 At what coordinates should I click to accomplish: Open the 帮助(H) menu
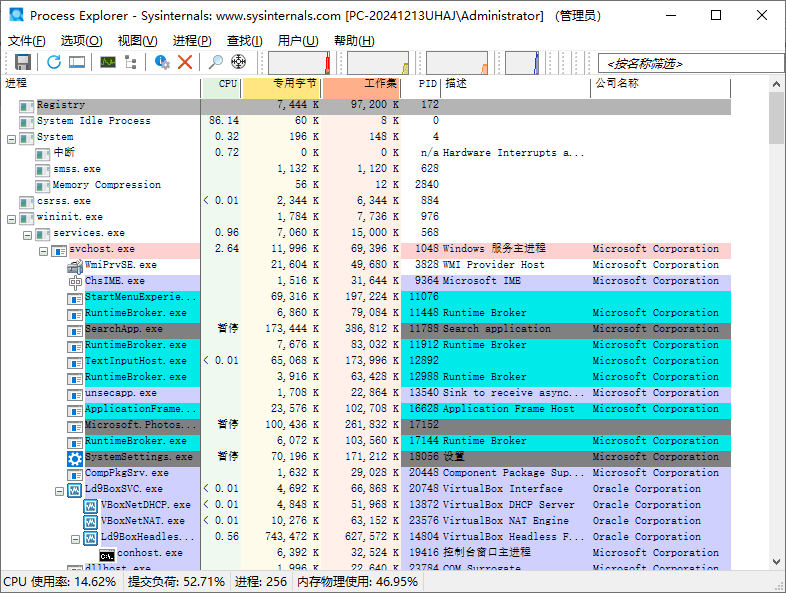click(x=354, y=41)
